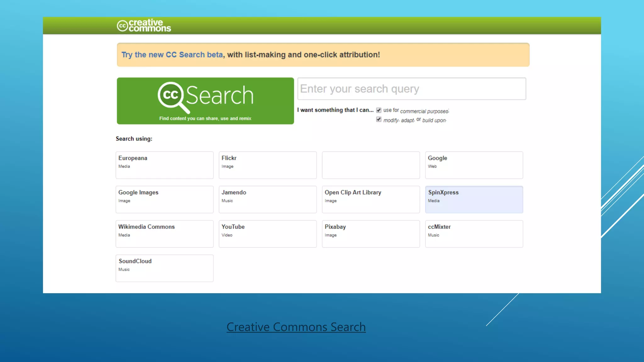Screen dimensions: 644x362
Task: Choose Pixabay as an image source
Action: coord(371,234)
